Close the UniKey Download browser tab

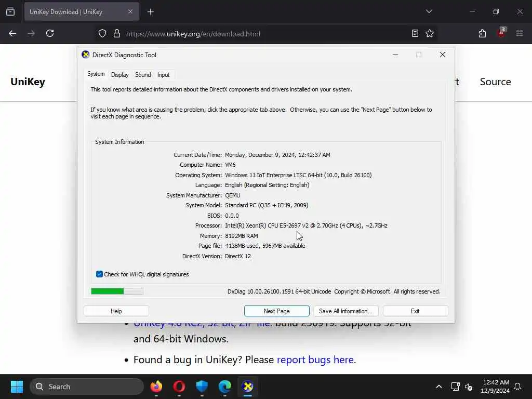[x=130, y=12]
